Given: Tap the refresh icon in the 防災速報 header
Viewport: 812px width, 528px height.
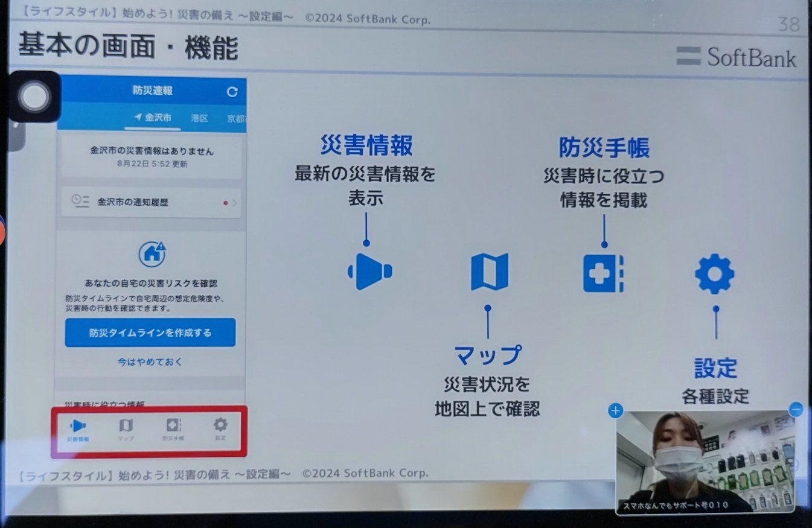Looking at the screenshot, I should [232, 92].
